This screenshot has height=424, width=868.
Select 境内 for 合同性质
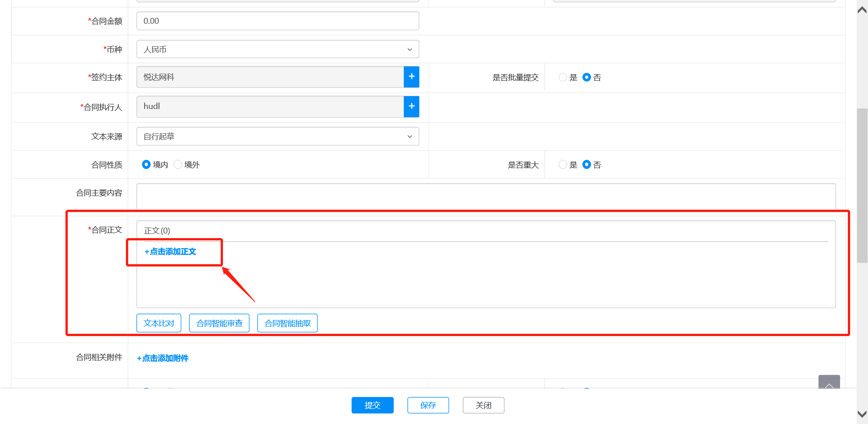click(146, 164)
